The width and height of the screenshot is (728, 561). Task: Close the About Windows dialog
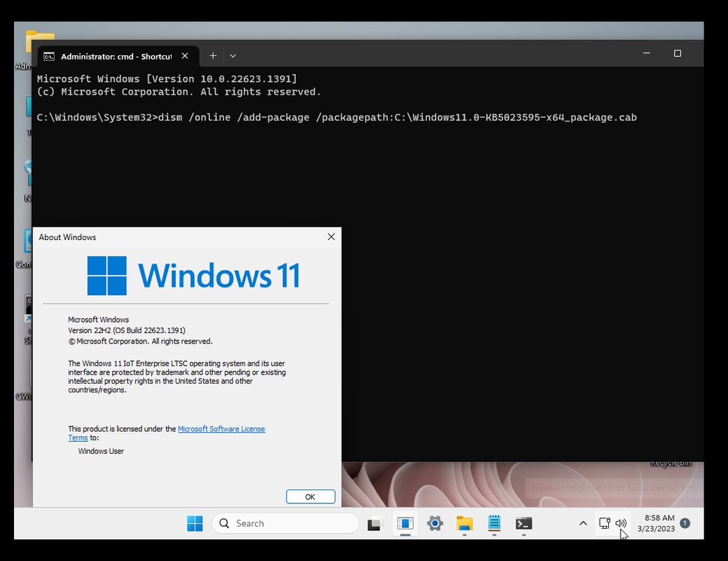pyautogui.click(x=331, y=236)
